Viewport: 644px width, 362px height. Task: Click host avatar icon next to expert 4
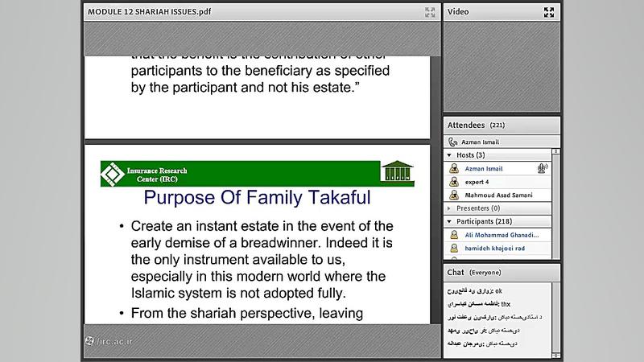click(454, 182)
